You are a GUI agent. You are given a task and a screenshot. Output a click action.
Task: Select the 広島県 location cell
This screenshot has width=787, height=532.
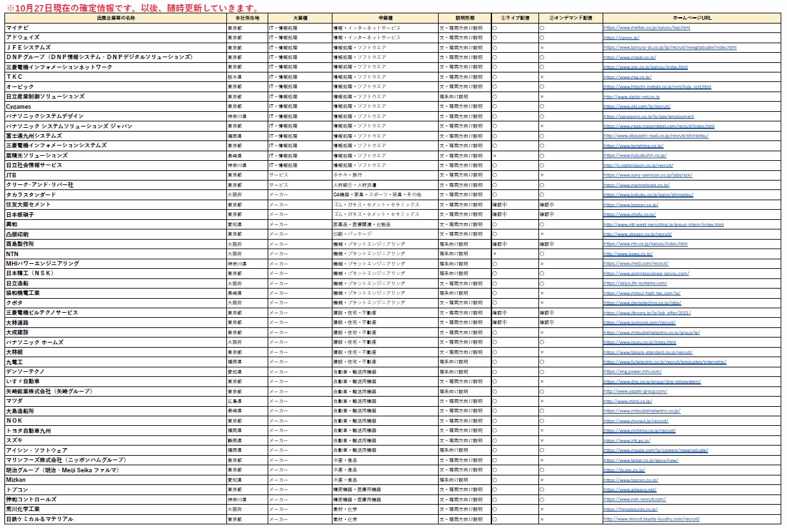[x=247, y=402]
